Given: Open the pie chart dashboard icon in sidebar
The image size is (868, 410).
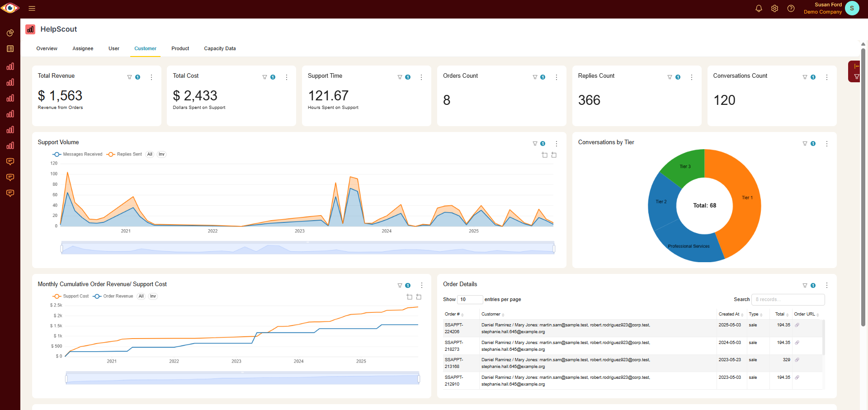Looking at the screenshot, I should (10, 33).
